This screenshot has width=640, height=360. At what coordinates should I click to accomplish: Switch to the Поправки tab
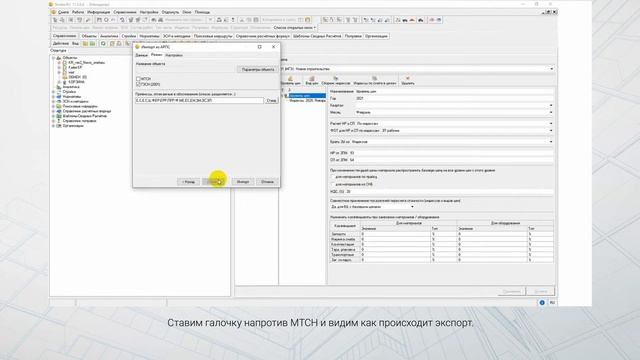[x=353, y=36]
